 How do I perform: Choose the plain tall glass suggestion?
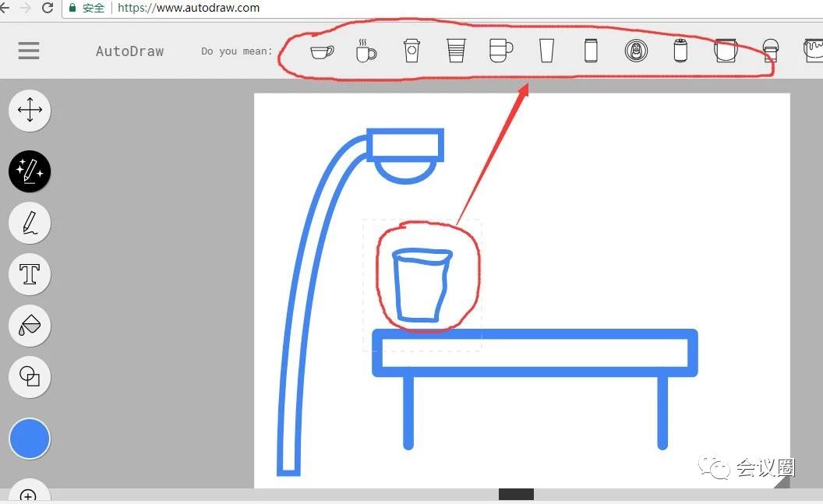pos(546,51)
